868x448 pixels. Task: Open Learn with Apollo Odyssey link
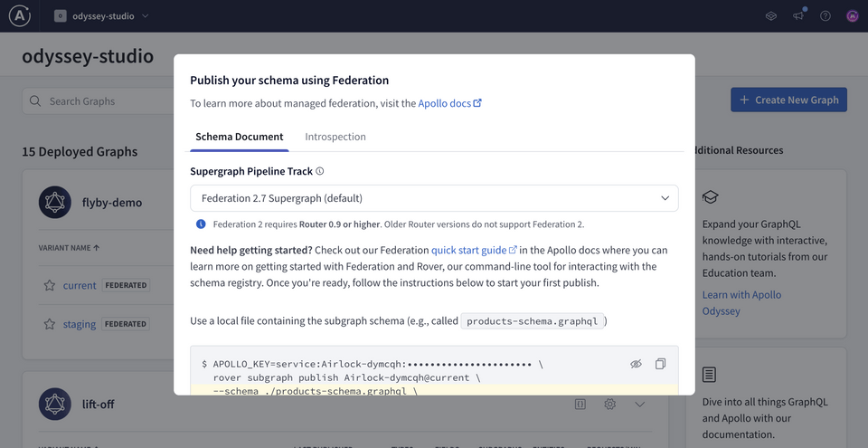[x=741, y=302]
